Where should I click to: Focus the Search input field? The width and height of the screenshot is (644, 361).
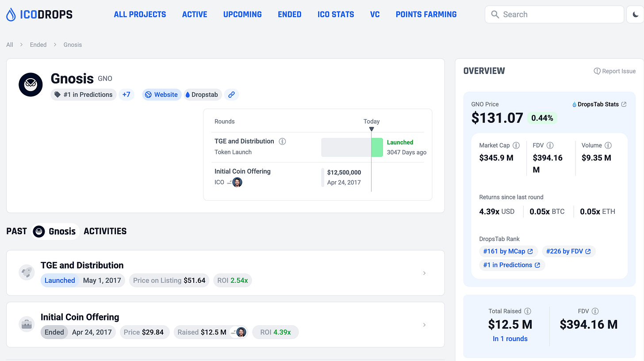554,15
